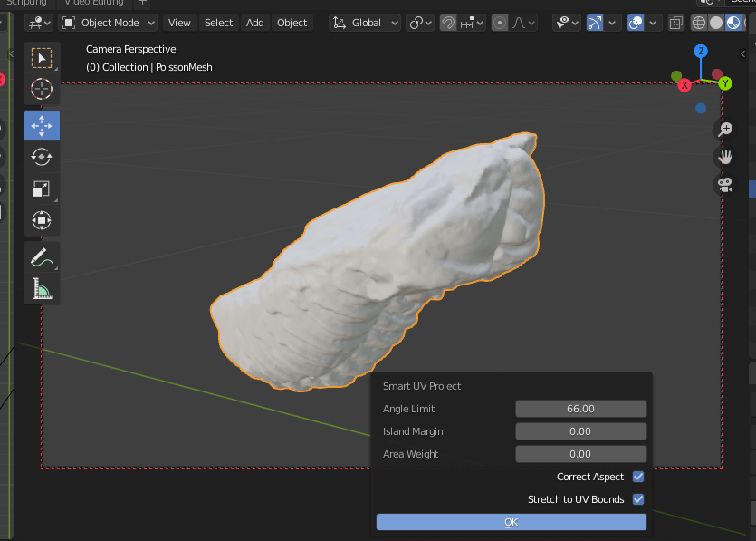Activate the Cursor tool
756x541 pixels.
(42, 89)
